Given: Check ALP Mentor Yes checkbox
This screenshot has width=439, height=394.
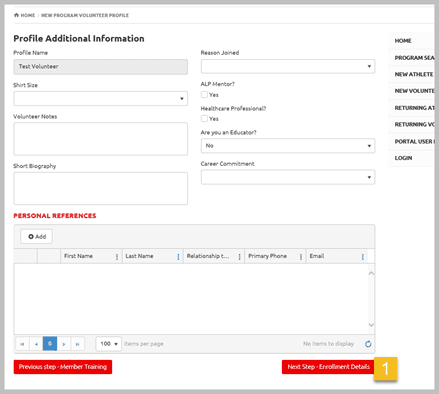Looking at the screenshot, I should [204, 95].
